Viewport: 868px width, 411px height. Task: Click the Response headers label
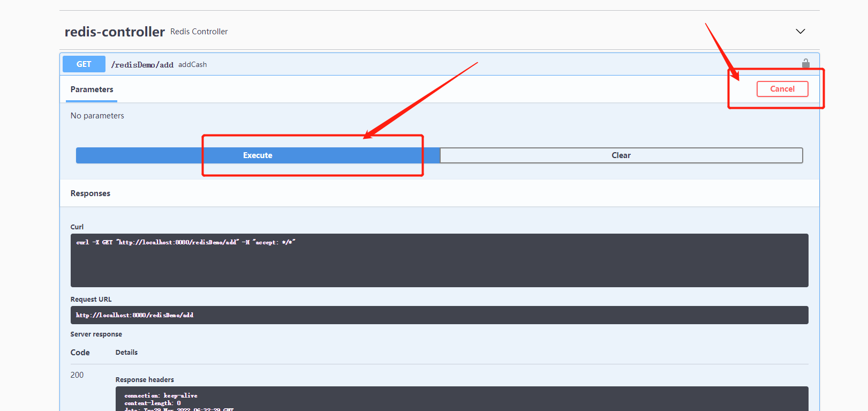click(x=145, y=379)
